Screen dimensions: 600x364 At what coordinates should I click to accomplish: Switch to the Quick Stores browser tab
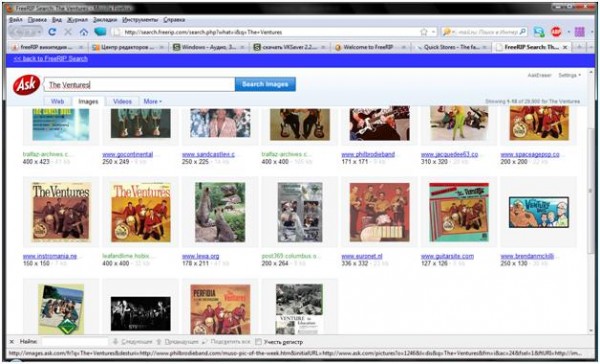tap(452, 47)
